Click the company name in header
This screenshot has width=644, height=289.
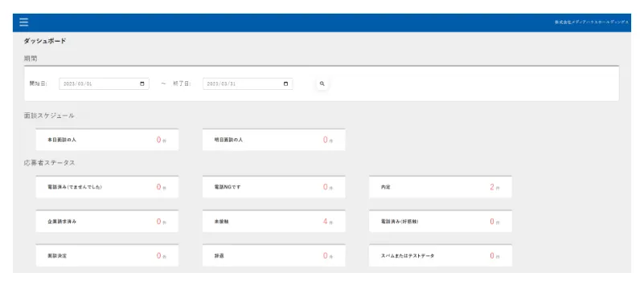(x=592, y=22)
